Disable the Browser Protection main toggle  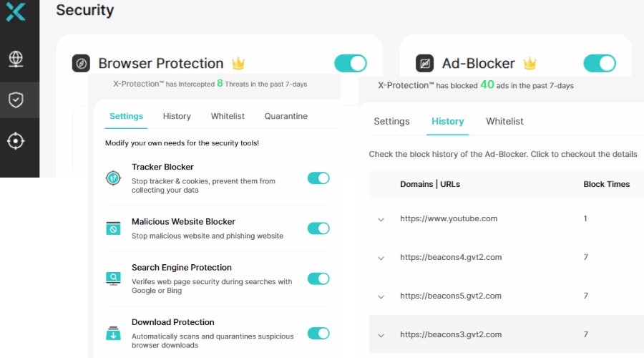pyautogui.click(x=351, y=63)
